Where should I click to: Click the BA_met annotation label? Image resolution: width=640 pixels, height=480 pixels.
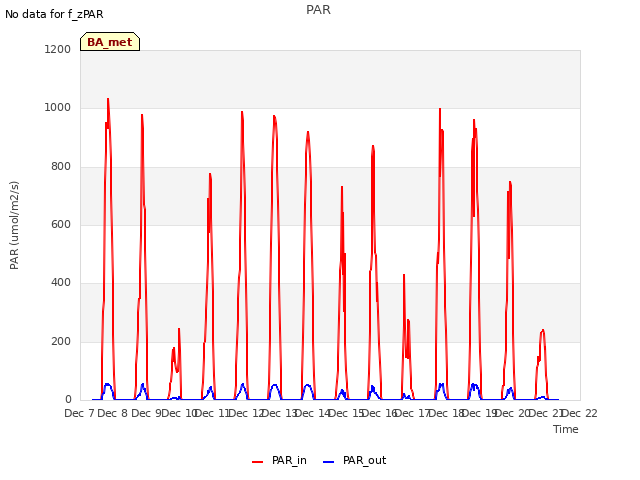[x=110, y=42]
